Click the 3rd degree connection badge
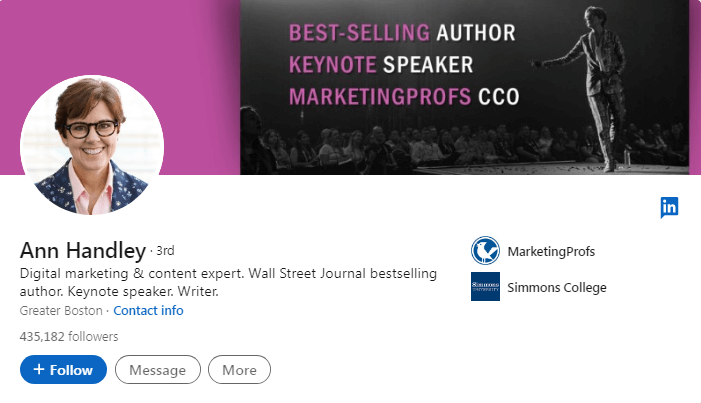 coord(166,249)
